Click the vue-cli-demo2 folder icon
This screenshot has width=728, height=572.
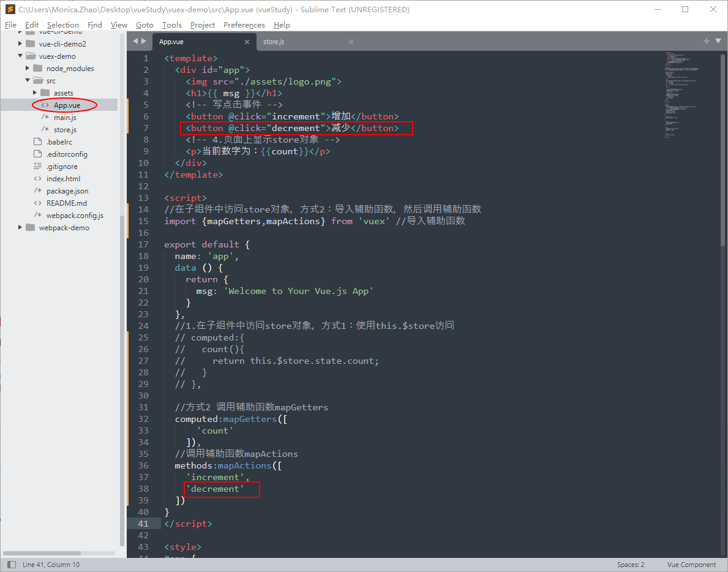tap(31, 43)
